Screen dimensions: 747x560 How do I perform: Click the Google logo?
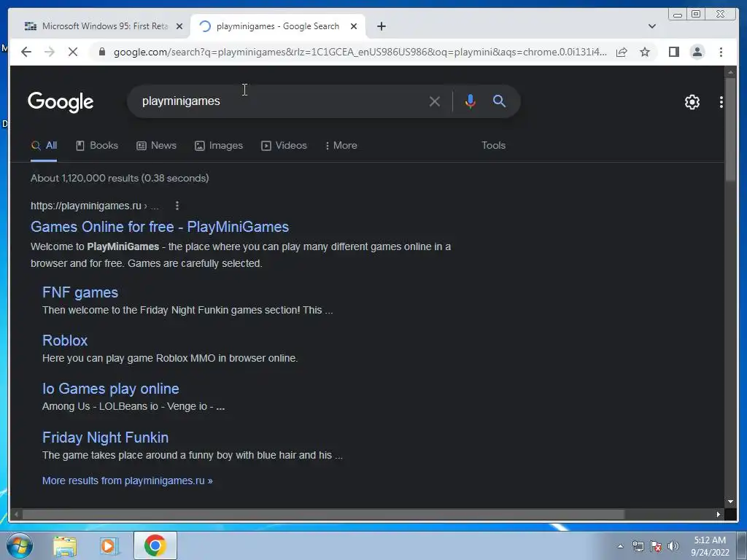(x=61, y=102)
